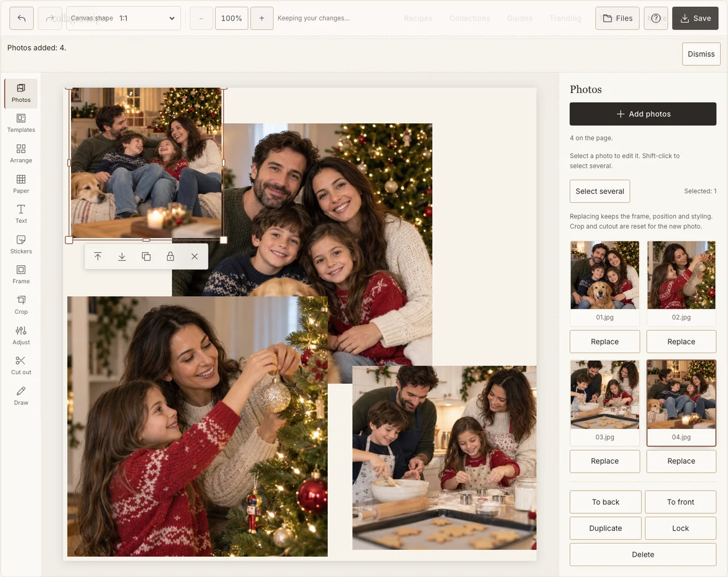Click the Save button

[x=695, y=18]
